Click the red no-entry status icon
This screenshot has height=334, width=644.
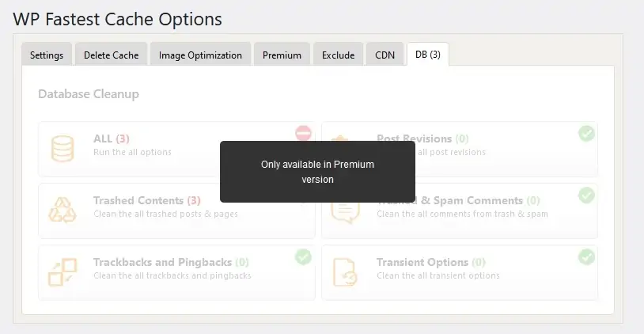coord(303,133)
